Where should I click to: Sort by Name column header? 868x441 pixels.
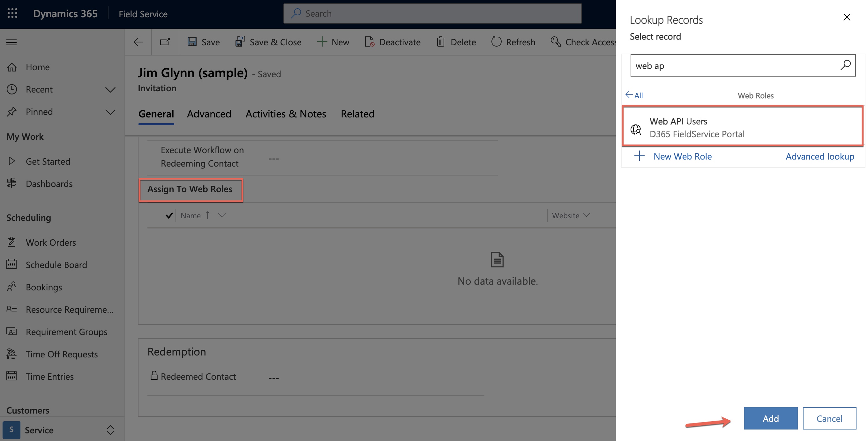pyautogui.click(x=191, y=215)
